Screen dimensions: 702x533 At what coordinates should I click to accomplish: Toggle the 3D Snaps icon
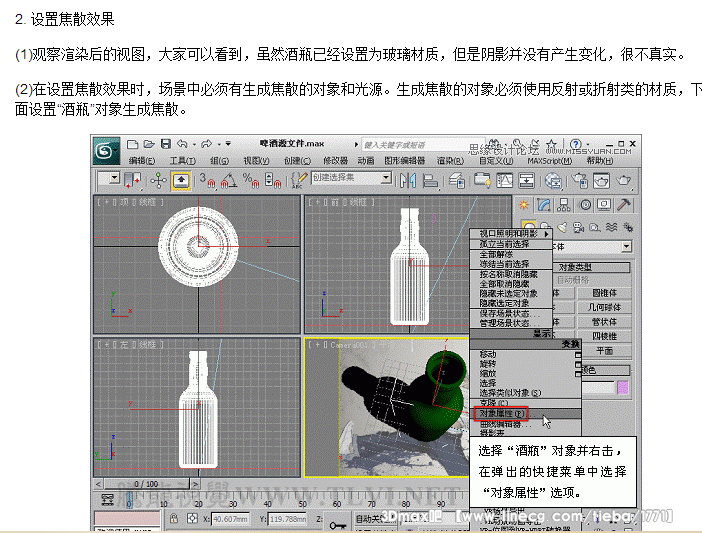(207, 180)
